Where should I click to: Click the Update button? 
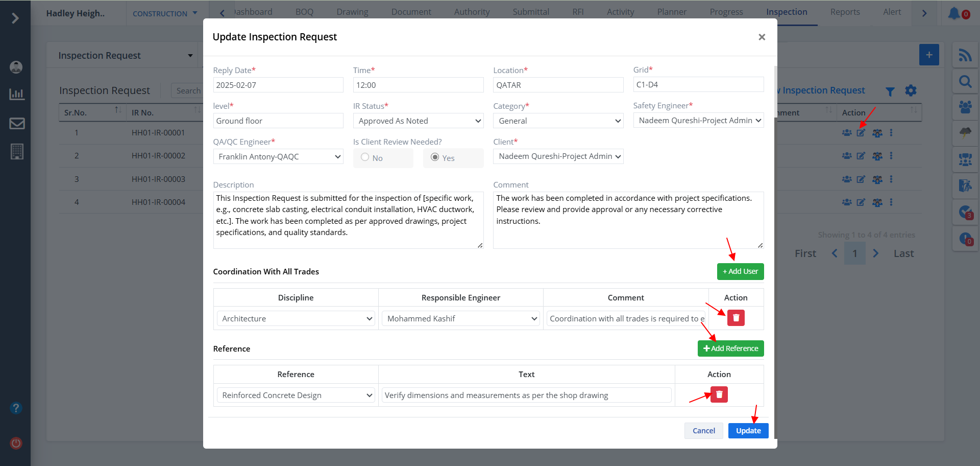[748, 431]
